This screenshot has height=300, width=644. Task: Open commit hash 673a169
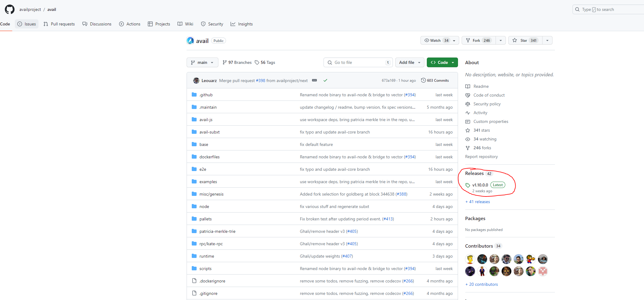point(389,81)
